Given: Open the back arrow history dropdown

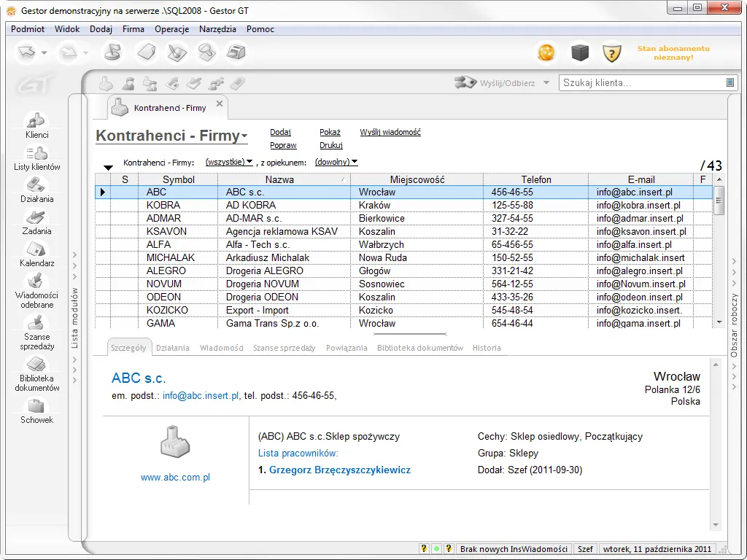Looking at the screenshot, I should 44,52.
